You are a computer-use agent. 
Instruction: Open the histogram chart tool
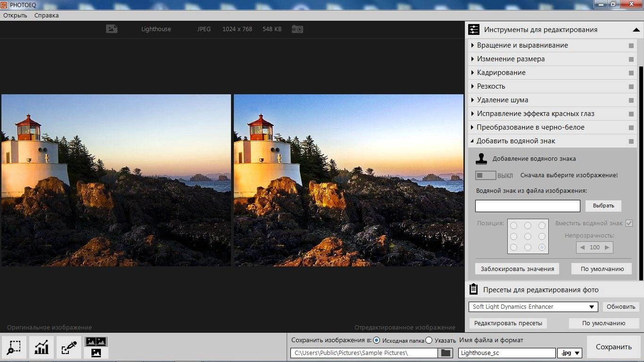tap(42, 348)
